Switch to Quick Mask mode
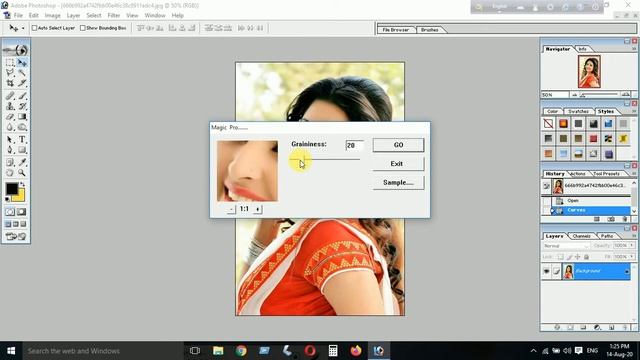Image resolution: width=640 pixels, height=360 pixels. tap(22, 212)
